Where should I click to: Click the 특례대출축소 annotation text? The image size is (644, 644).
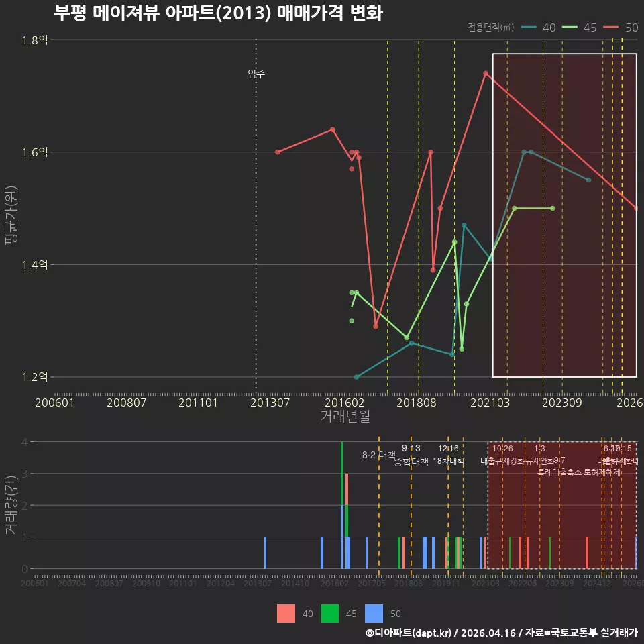click(559, 472)
